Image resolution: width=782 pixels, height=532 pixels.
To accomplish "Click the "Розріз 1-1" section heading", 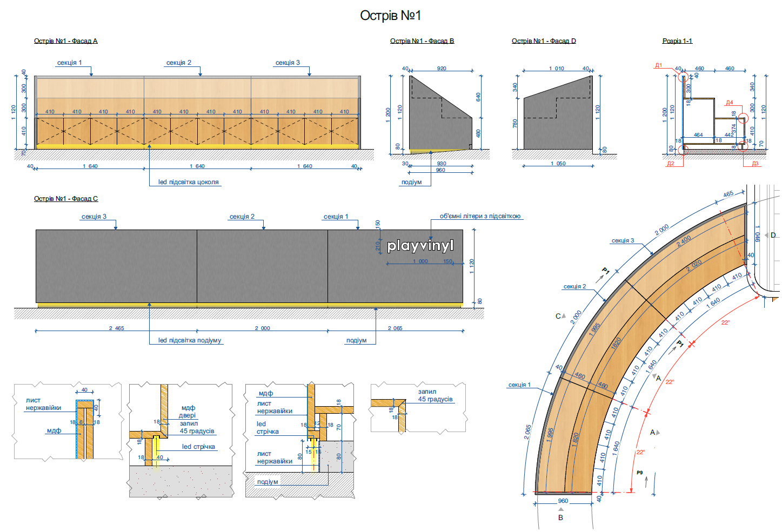I will point(677,41).
